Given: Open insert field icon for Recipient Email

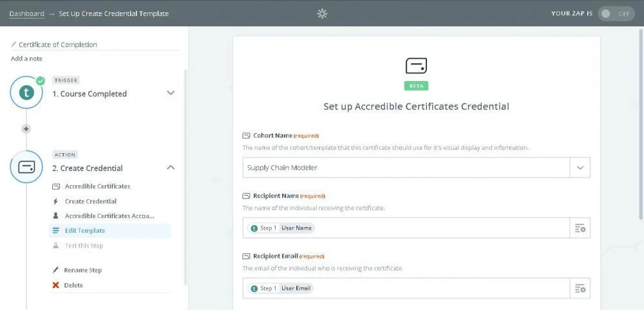Looking at the screenshot, I should pyautogui.click(x=580, y=288).
